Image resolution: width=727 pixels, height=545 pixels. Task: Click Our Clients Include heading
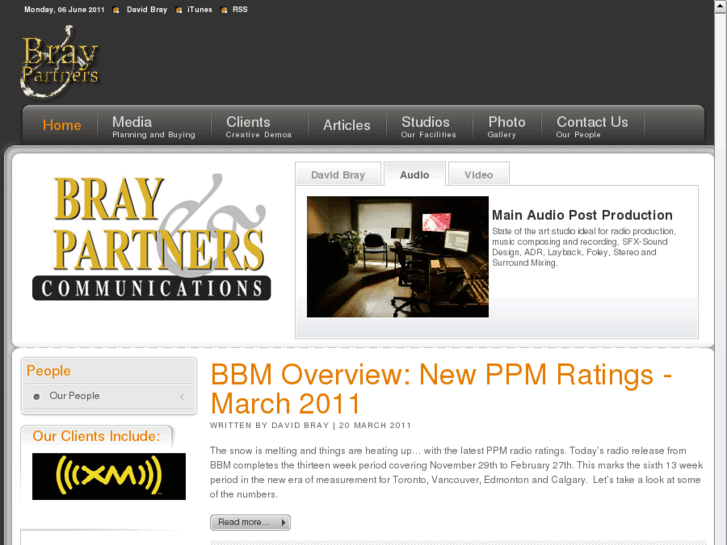[x=96, y=436]
